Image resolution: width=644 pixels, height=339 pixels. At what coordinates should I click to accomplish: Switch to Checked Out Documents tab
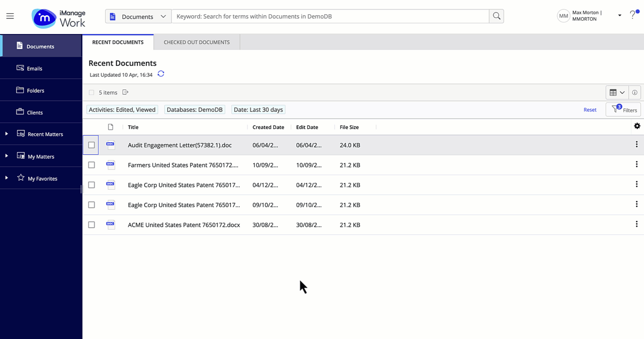197,42
